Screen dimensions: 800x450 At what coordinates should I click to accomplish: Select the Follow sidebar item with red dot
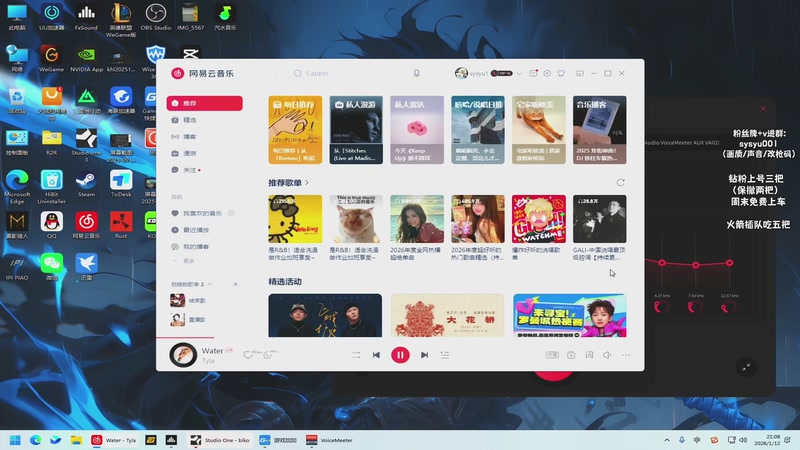(x=205, y=170)
